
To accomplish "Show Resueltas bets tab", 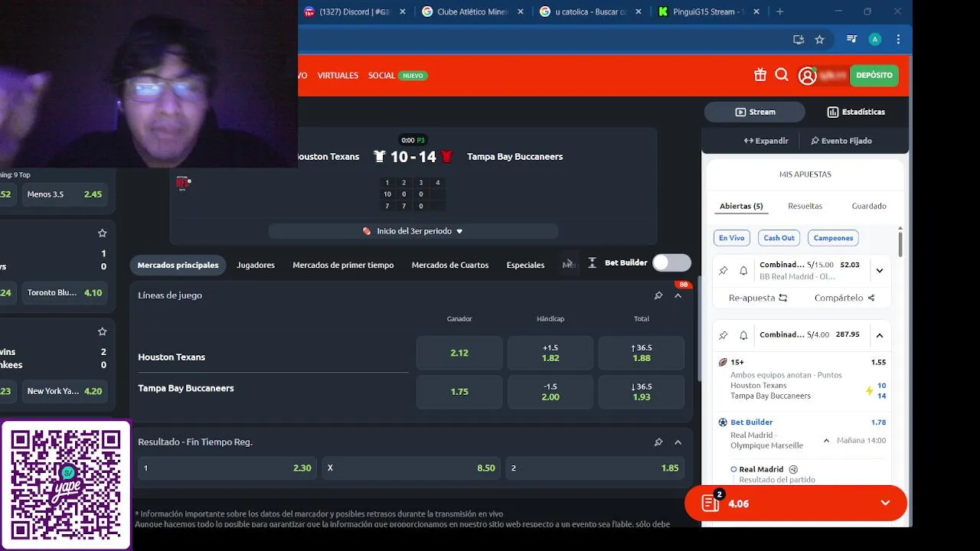I will (805, 206).
